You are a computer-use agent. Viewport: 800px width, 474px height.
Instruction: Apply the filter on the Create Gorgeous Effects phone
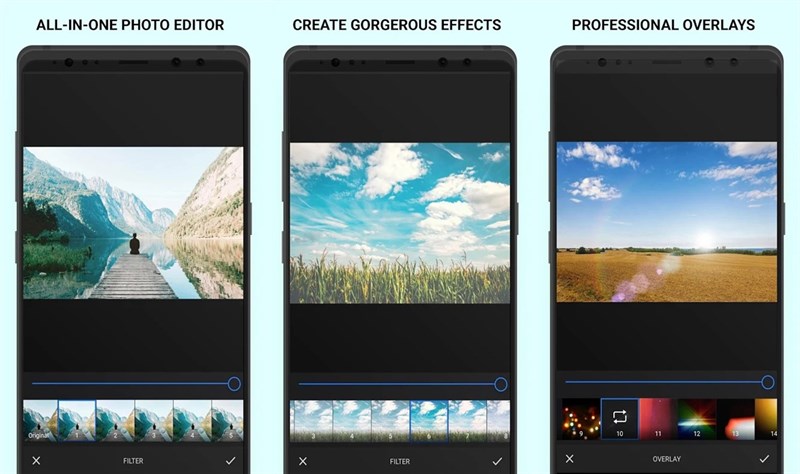(x=497, y=461)
